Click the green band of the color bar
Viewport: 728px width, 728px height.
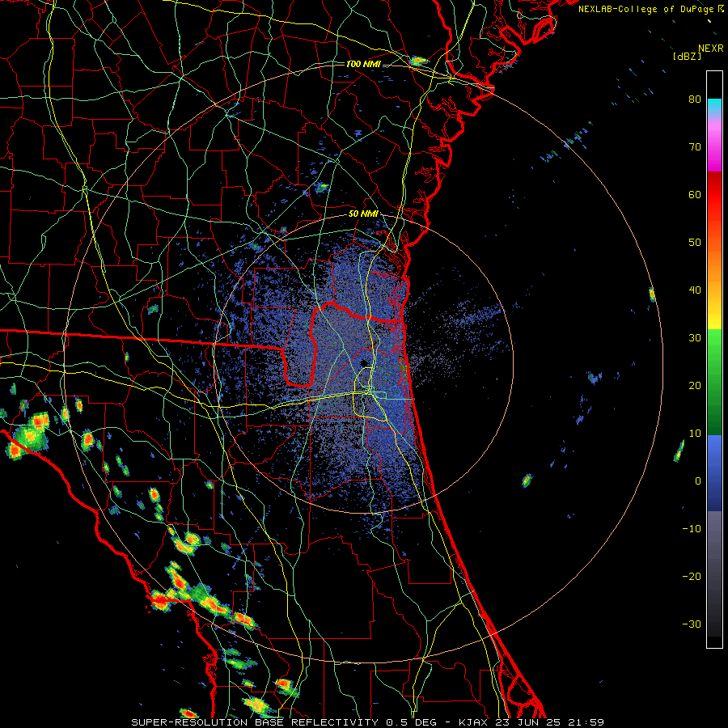[x=714, y=382]
